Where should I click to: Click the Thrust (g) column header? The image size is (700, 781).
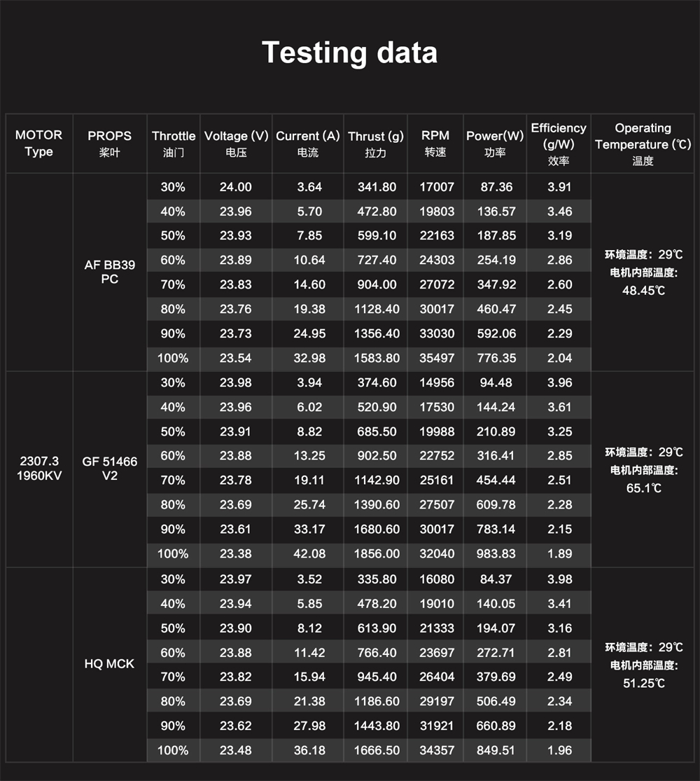[x=376, y=144]
